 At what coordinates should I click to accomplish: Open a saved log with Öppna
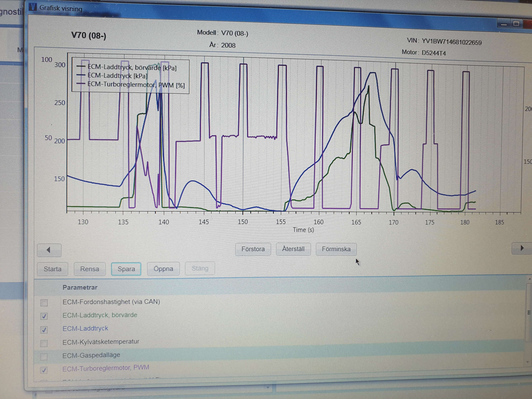pos(163,269)
